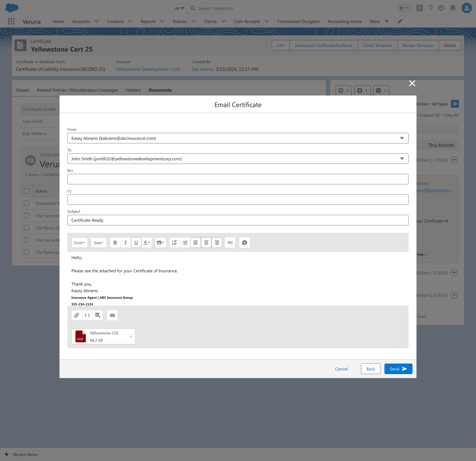Open the Font dropdown
Screen dimensions: 476x461
[80, 243]
